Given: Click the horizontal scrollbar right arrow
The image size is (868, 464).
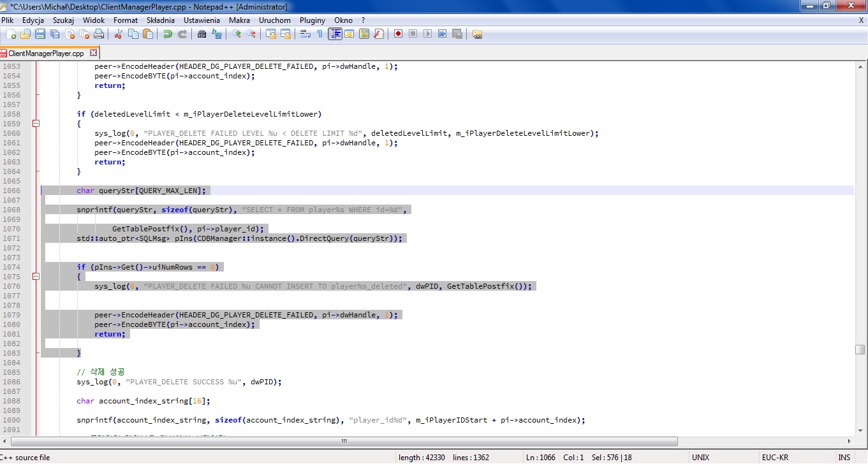Looking at the screenshot, I should tap(849, 441).
